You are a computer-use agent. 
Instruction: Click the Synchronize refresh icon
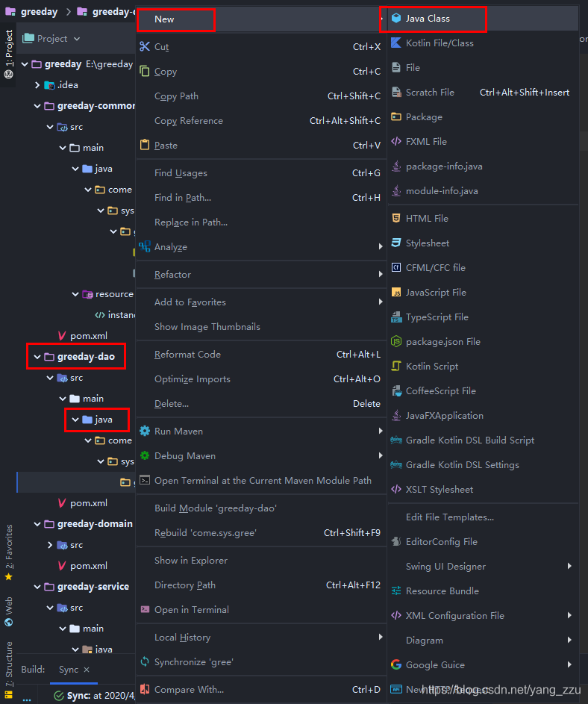point(145,661)
